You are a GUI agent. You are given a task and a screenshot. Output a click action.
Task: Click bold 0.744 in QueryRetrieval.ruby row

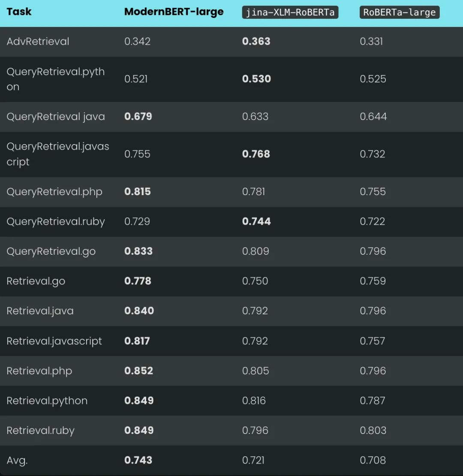[x=256, y=221]
